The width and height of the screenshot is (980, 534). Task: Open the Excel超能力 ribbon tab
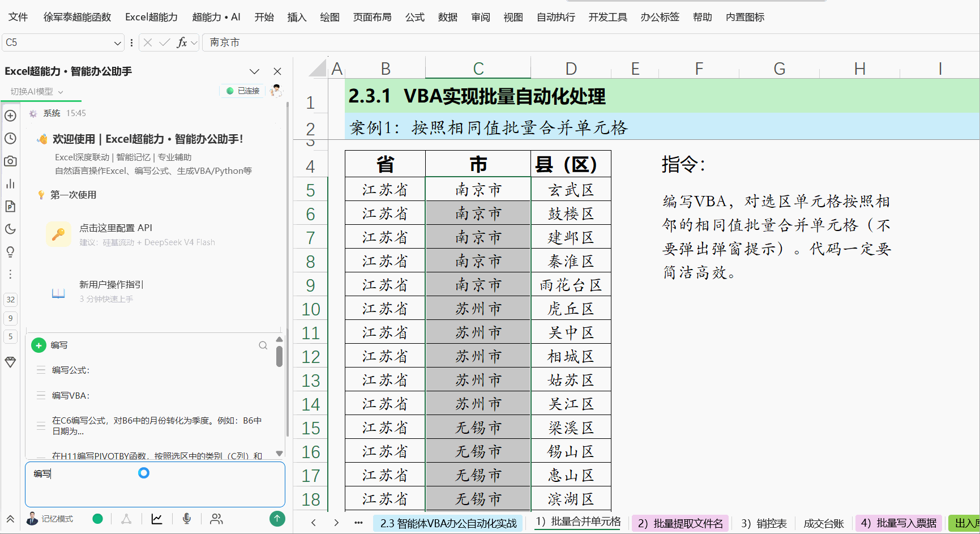point(151,17)
